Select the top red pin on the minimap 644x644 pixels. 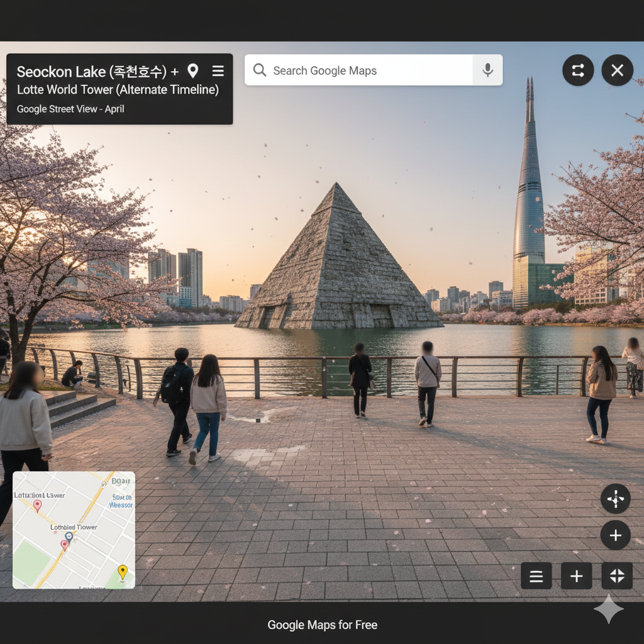pos(37,505)
